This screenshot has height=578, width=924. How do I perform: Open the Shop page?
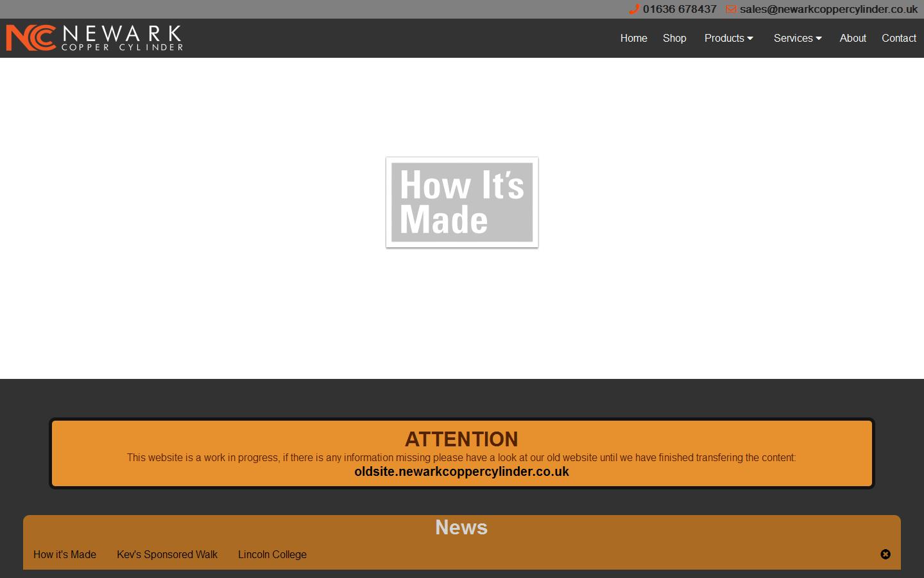(674, 39)
